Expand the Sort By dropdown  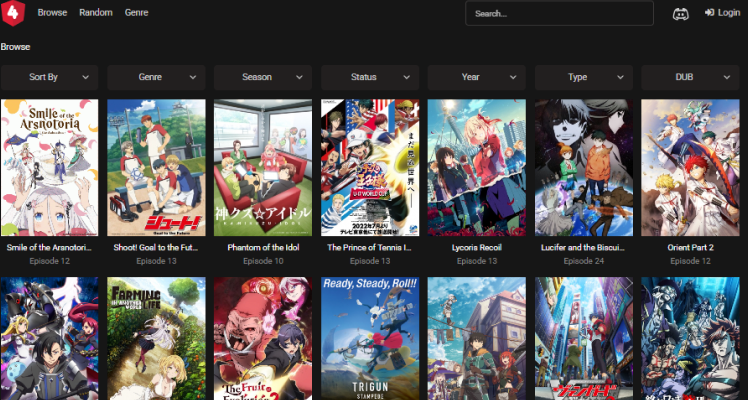tap(49, 77)
